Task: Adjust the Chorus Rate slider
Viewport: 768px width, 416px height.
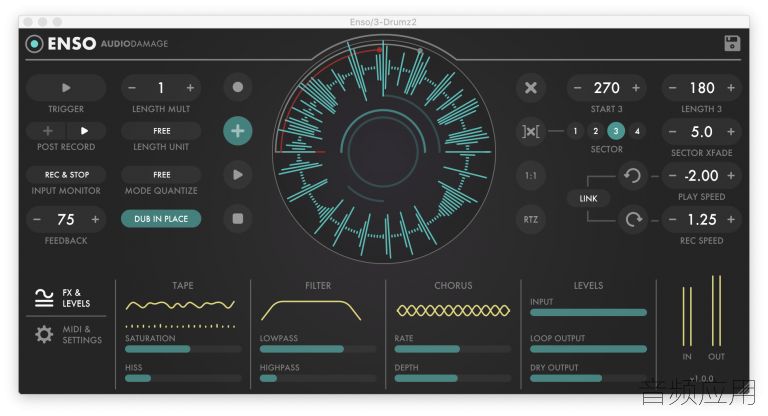Action: pyautogui.click(x=453, y=349)
